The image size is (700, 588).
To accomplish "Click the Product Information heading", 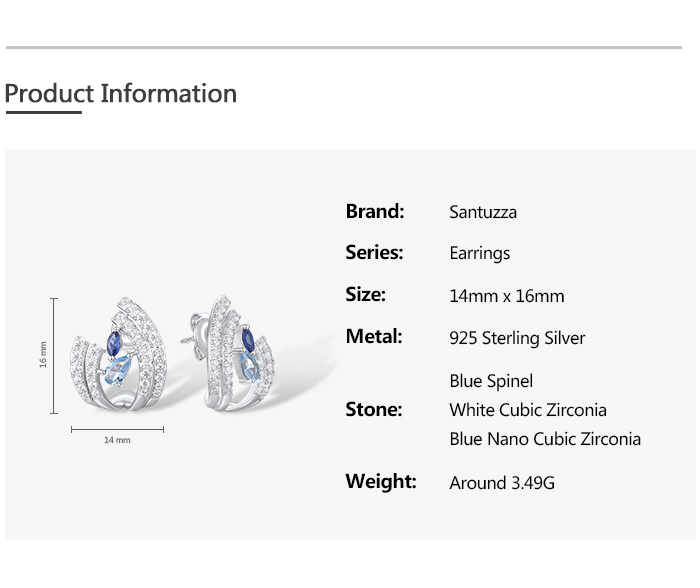I will pos(120,94).
